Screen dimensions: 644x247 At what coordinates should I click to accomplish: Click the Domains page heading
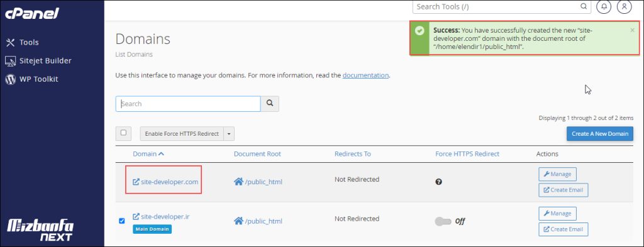[x=143, y=40]
